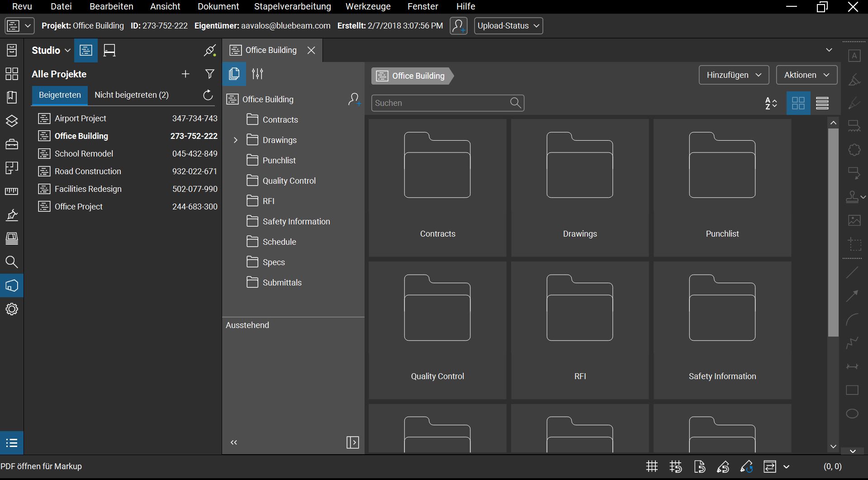Open the Studio panel dropdown arrow
This screenshot has height=480, width=868.
pyautogui.click(x=68, y=50)
